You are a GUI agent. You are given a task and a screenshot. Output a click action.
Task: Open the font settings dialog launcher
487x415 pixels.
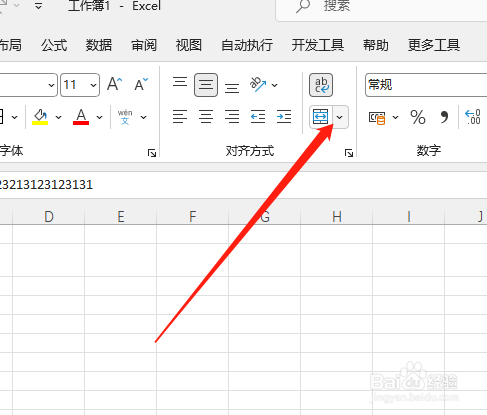(x=152, y=153)
